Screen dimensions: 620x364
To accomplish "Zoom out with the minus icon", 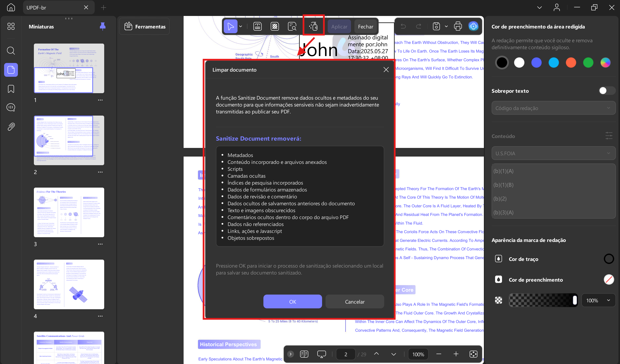I will (x=439, y=354).
